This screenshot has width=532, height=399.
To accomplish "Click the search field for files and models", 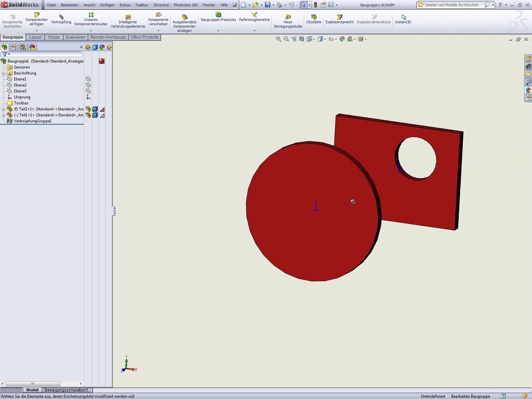I will click(452, 5).
